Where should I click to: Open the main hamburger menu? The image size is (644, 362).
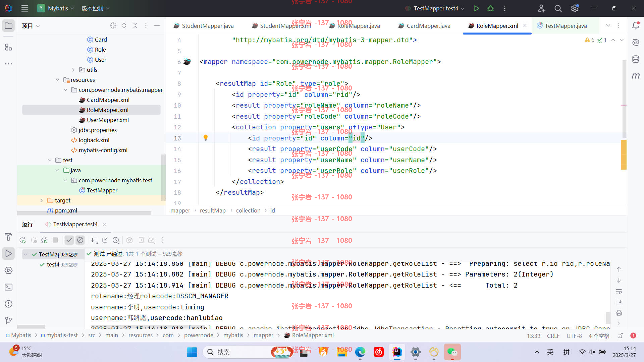24,8
